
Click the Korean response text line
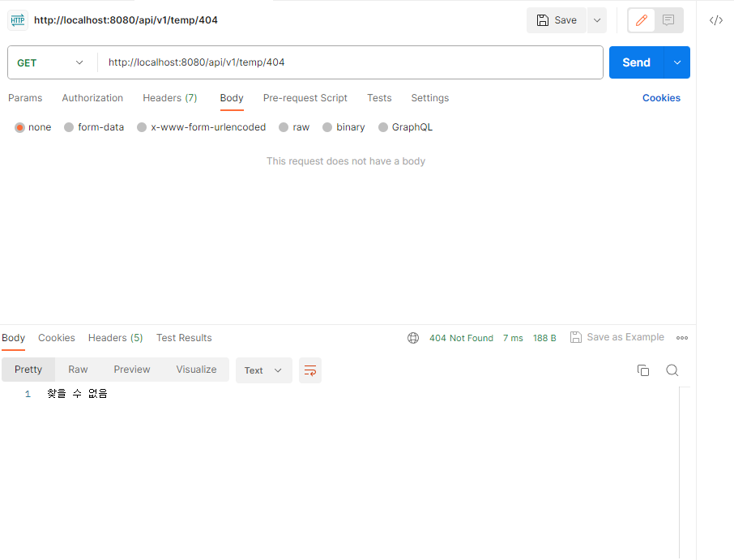(77, 394)
